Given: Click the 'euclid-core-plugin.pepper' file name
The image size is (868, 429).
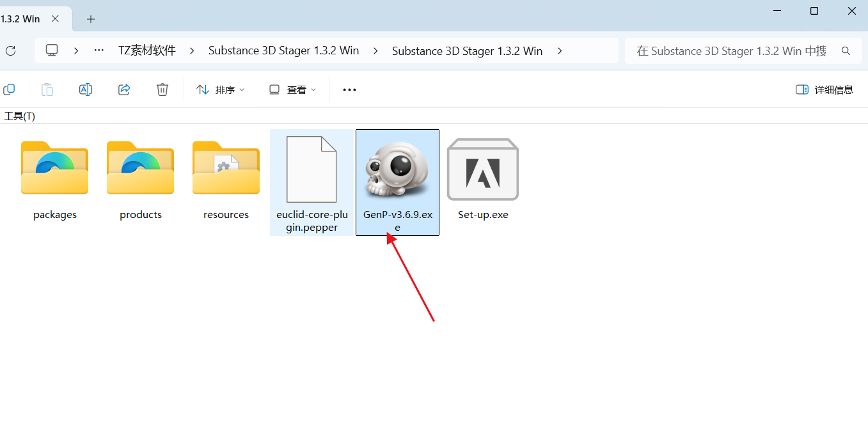Looking at the screenshot, I should (312, 221).
